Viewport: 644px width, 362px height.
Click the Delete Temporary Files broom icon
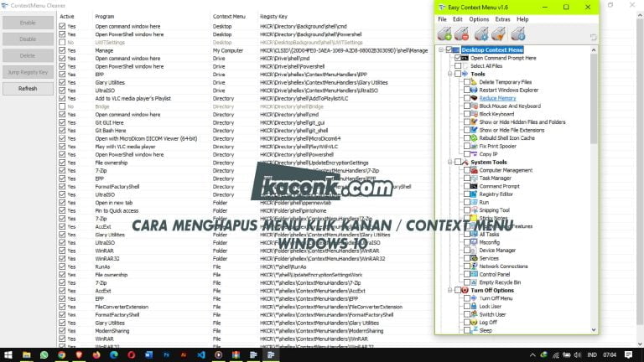tap(474, 82)
